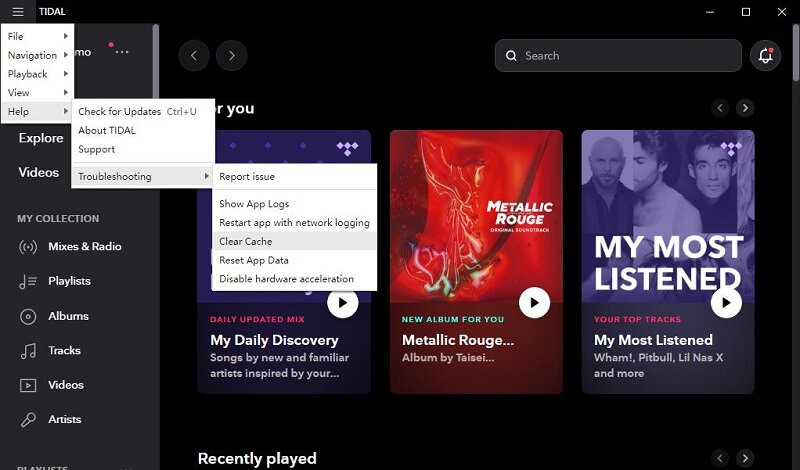Show previous items in the For you row
This screenshot has width=800, height=470.
(720, 108)
